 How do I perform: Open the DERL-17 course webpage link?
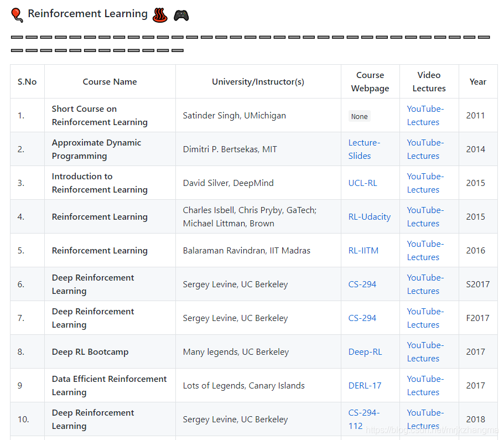[x=365, y=386]
